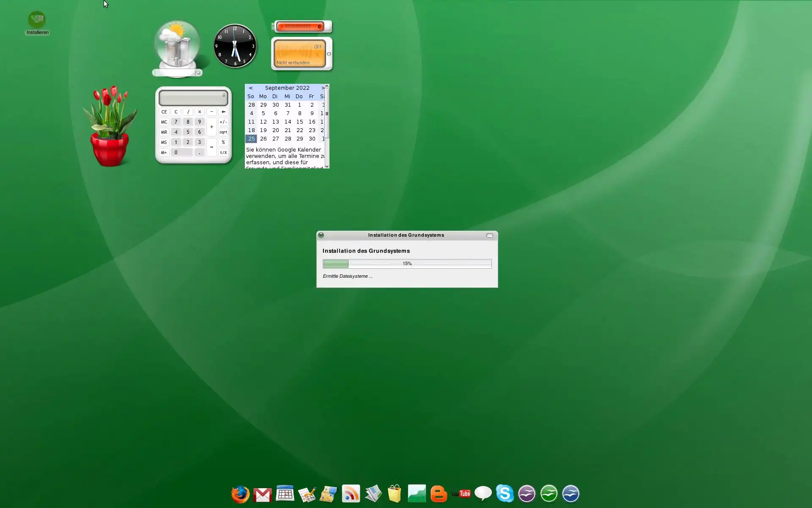
Task: Click the installation progress bar
Action: [x=407, y=264]
